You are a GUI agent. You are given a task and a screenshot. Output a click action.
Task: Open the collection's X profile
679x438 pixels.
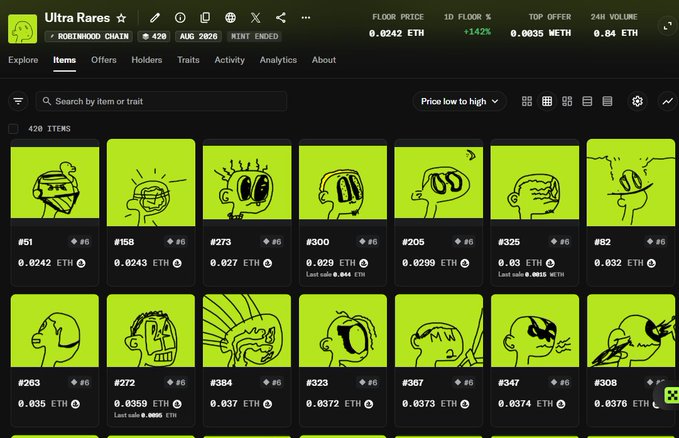click(255, 17)
